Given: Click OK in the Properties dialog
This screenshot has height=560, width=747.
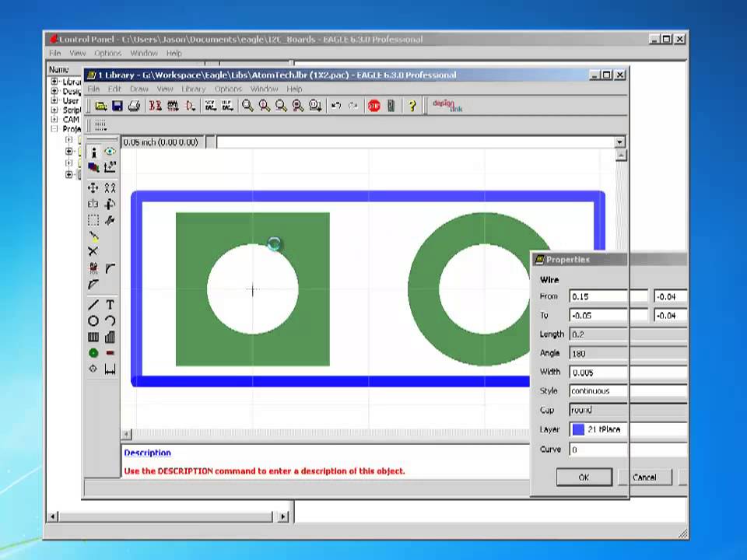Looking at the screenshot, I should (x=584, y=477).
